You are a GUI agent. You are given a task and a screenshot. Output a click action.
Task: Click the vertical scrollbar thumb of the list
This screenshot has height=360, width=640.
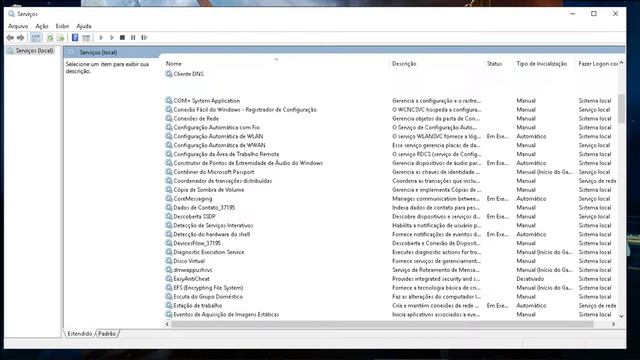point(621,108)
